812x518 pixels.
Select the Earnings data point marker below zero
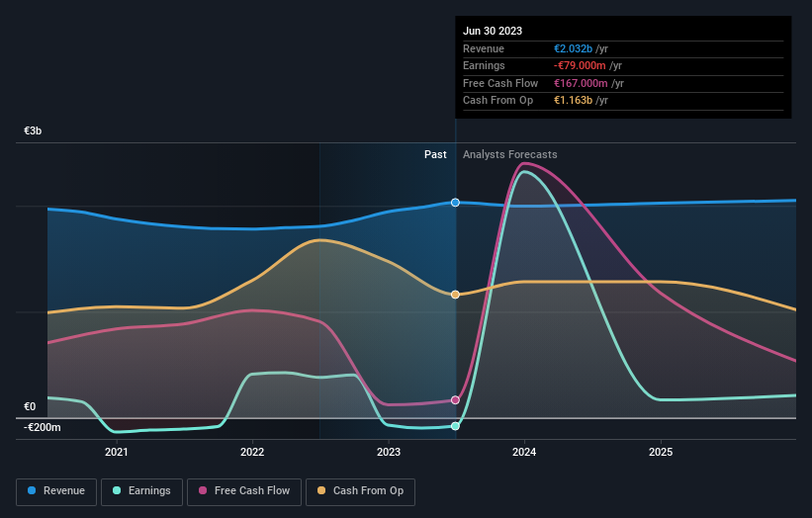(455, 426)
